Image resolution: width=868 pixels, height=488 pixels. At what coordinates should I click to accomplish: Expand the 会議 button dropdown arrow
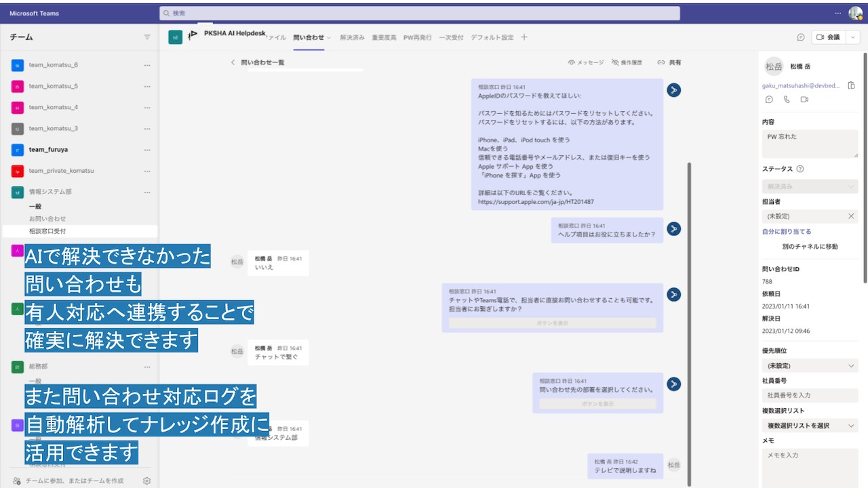coord(854,37)
